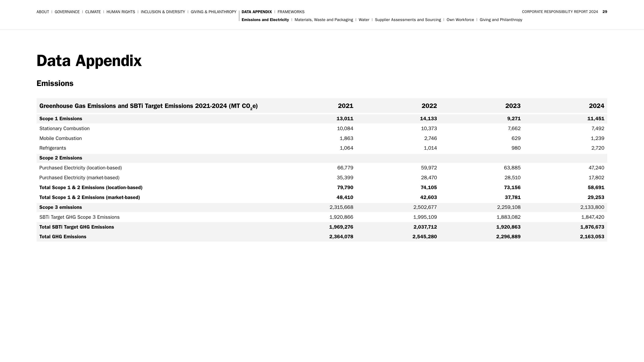Image resolution: width=644 pixels, height=362 pixels.
Task: Click the Mobile Combustion row label
Action: tap(61, 138)
